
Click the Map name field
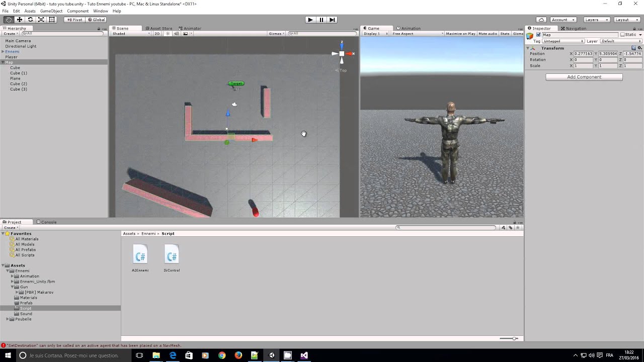580,35
